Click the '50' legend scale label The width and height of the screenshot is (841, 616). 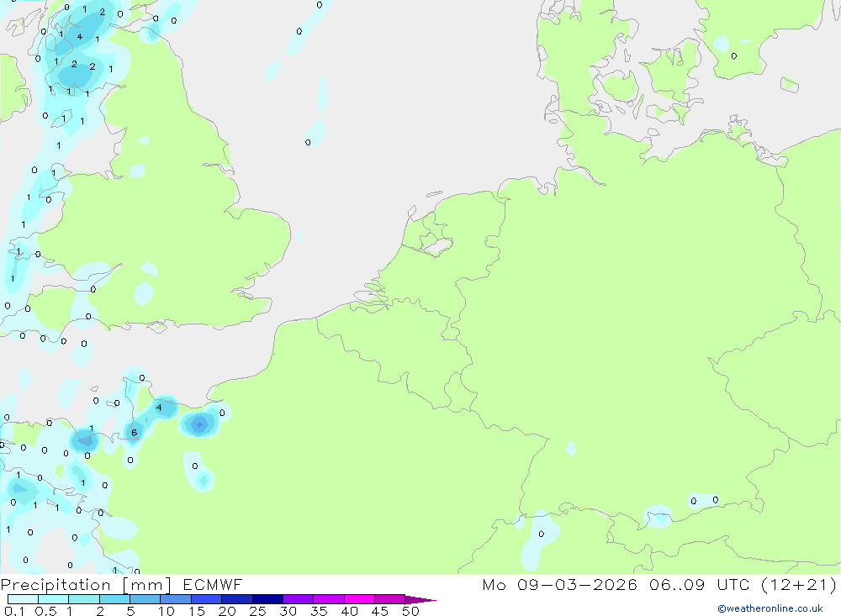pyautogui.click(x=411, y=611)
